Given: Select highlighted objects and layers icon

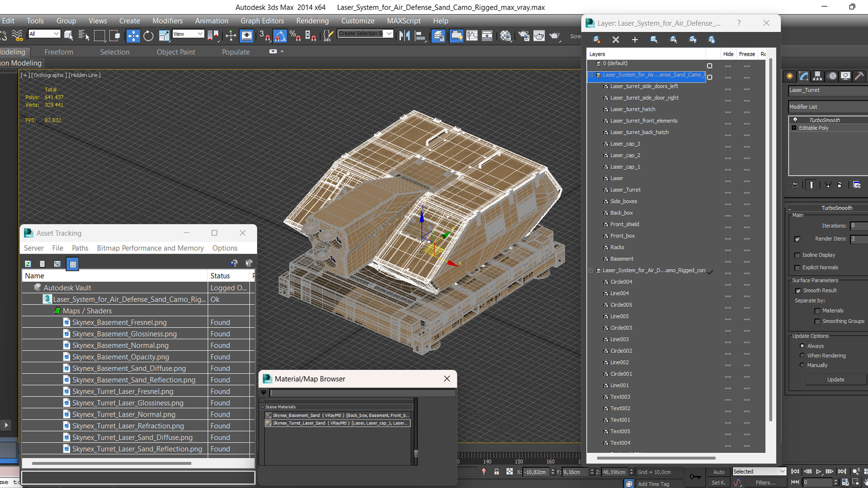Looking at the screenshot, I should pos(654,40).
